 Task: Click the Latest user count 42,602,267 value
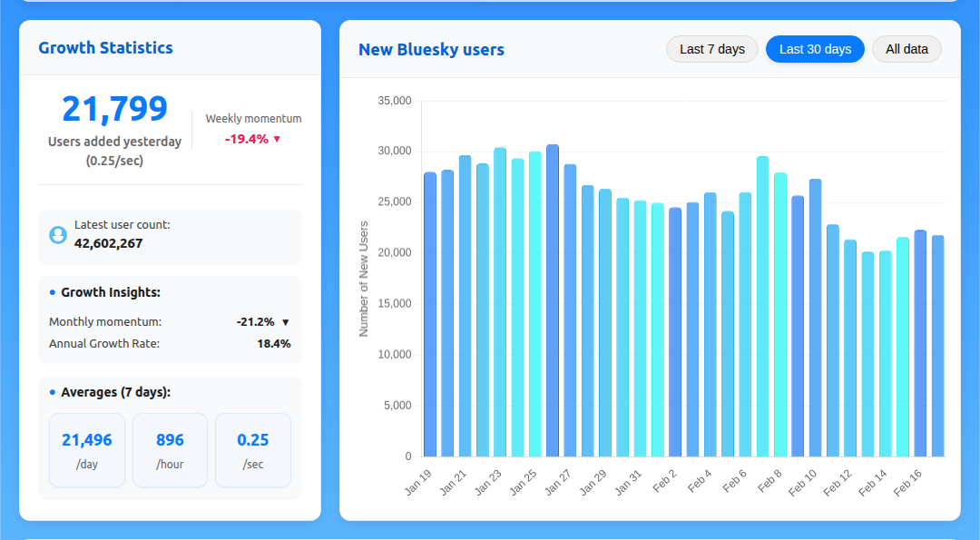(108, 243)
